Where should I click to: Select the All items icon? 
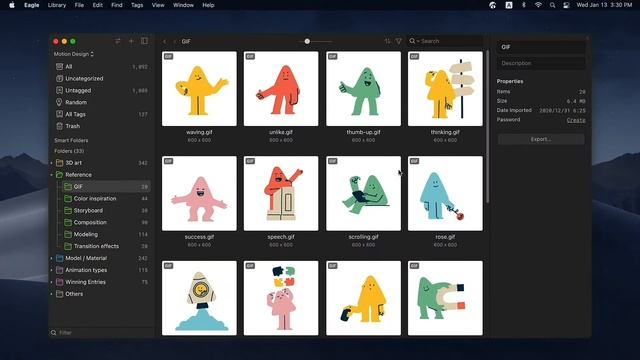point(59,67)
